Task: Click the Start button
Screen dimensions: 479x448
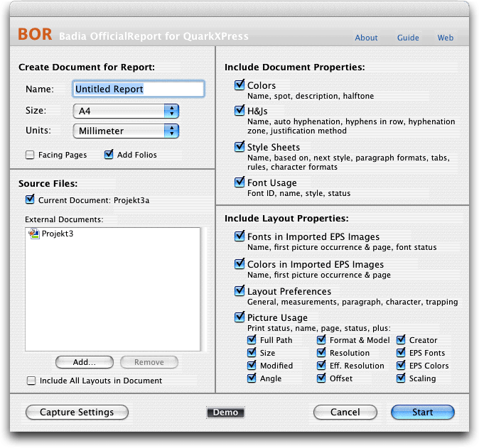Action: (423, 413)
